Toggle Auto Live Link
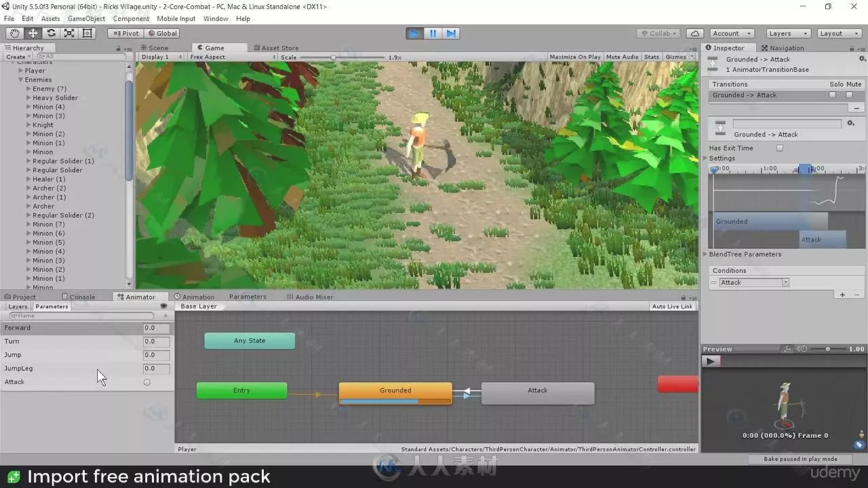Screen dimensions: 868x488 (672, 306)
